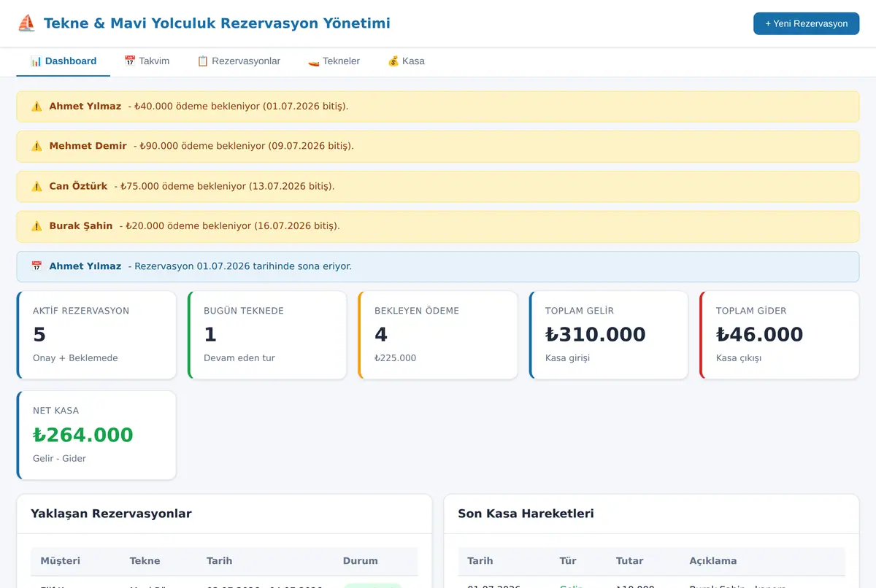Click Tarih header in Yaklaşan Rezervasyonlar table
Image resolution: width=876 pixels, height=588 pixels.
coord(219,561)
